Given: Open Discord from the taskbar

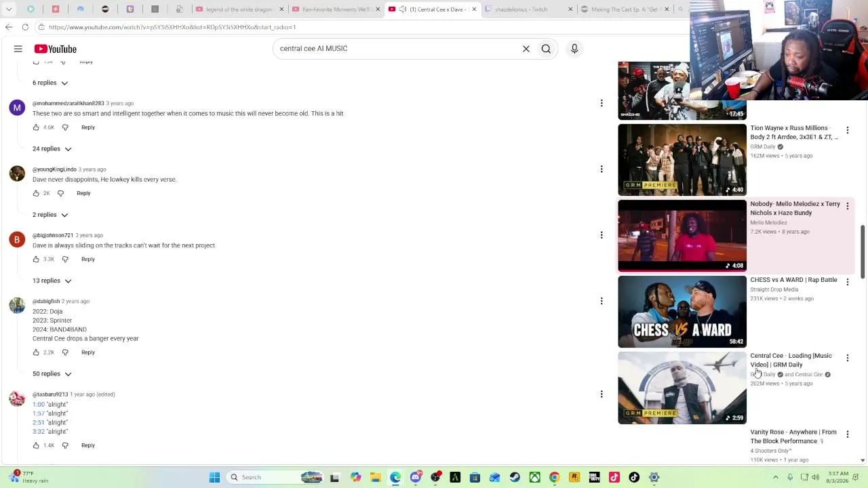Looking at the screenshot, I should point(416,477).
